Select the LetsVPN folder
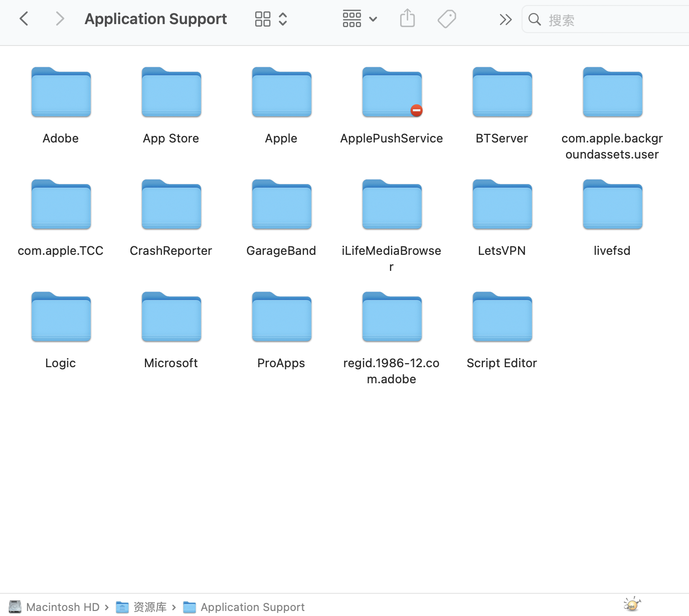 (x=502, y=205)
